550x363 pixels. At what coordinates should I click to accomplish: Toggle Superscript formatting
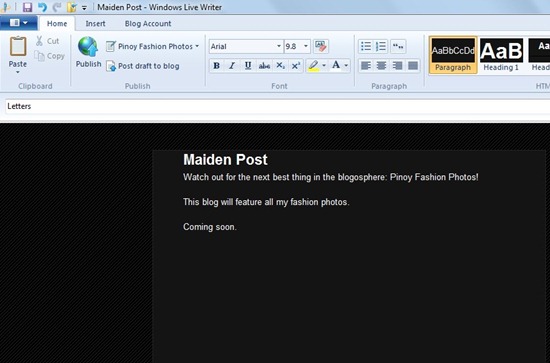click(x=296, y=66)
